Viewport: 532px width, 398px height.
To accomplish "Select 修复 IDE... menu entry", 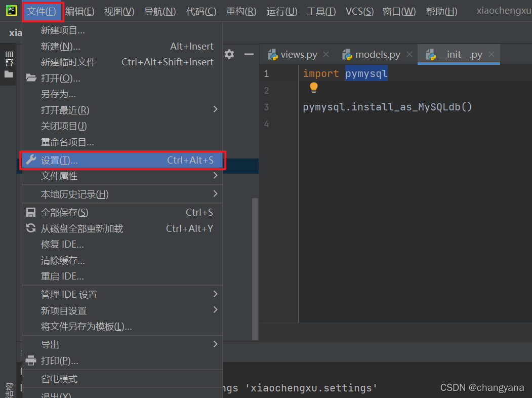I will click(x=122, y=244).
